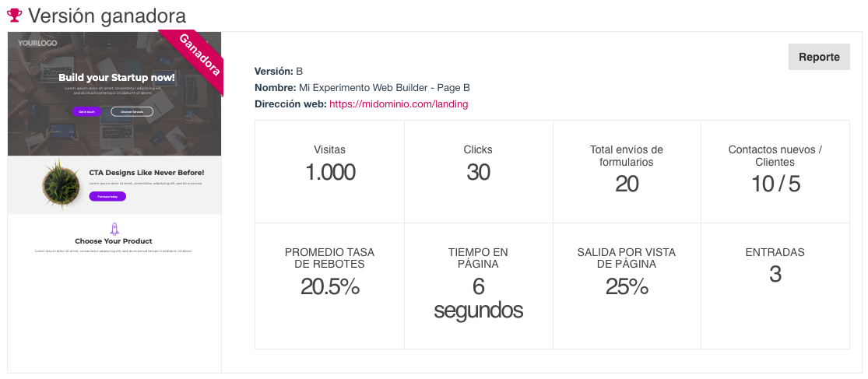This screenshot has width=868, height=379.
Task: Click the Build your Startup now! headline
Action: point(117,78)
